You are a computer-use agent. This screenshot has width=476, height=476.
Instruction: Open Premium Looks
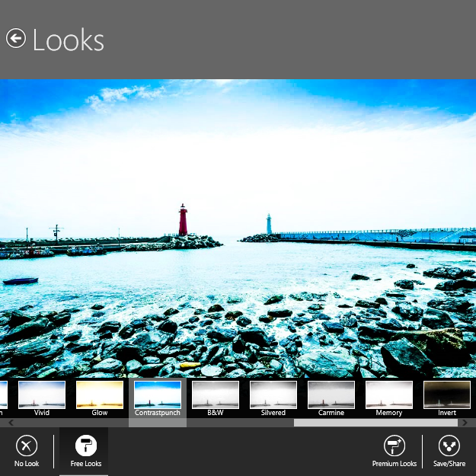coord(394,446)
